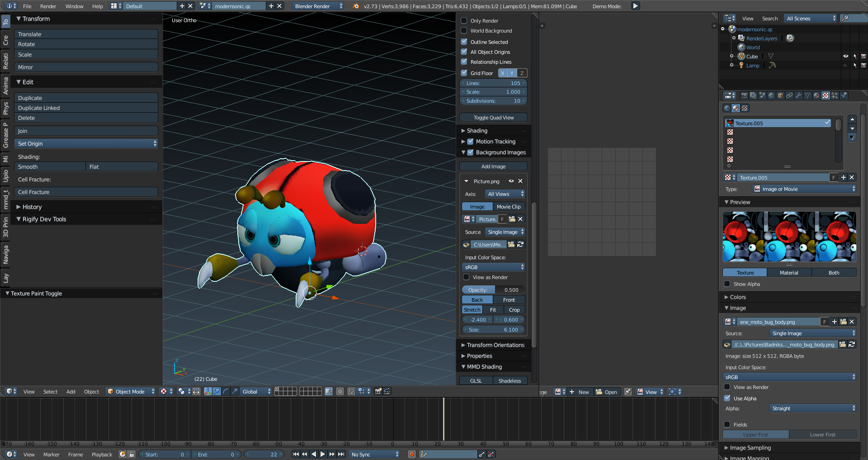This screenshot has width=868, height=460.
Task: Click Toggle Quad View button
Action: click(493, 117)
